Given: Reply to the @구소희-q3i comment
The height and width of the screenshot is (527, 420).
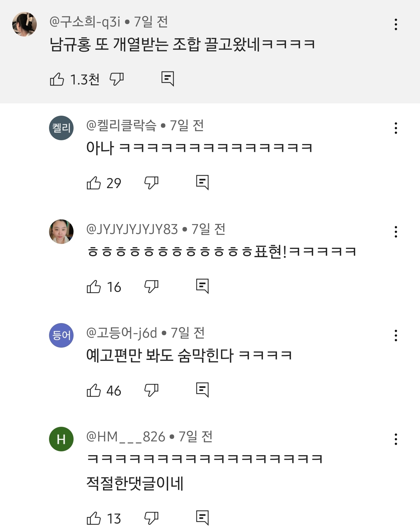Looking at the screenshot, I should [168, 79].
